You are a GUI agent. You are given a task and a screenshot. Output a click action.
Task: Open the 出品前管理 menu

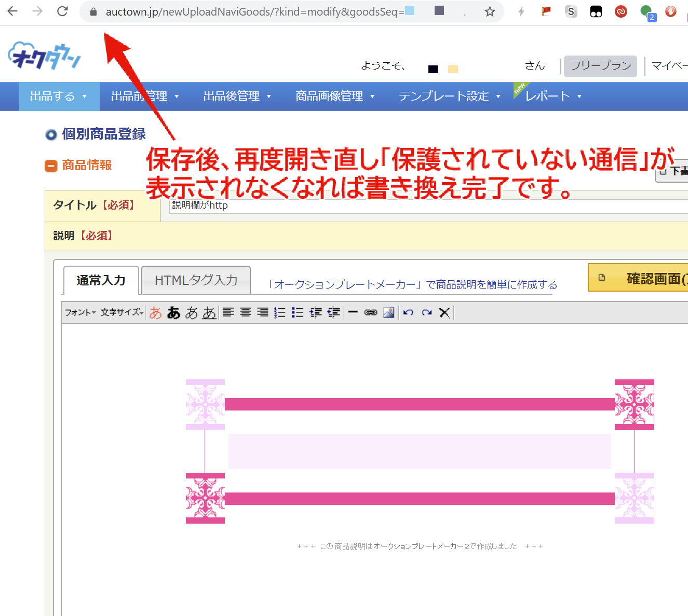coord(145,96)
